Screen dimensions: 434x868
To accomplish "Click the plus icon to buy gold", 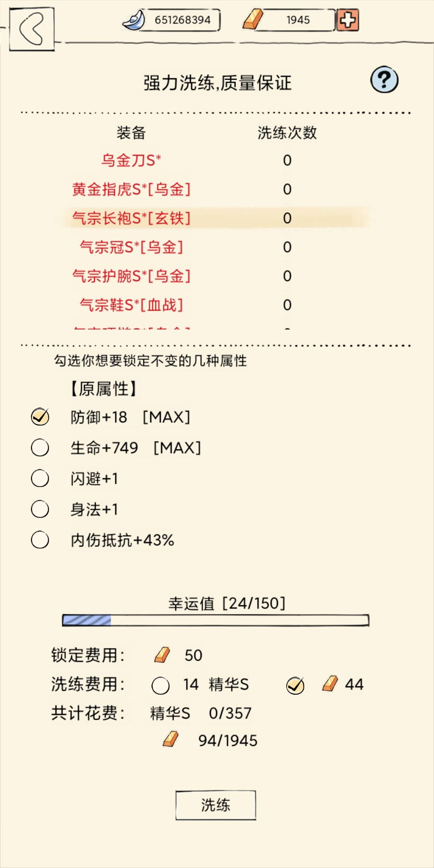I will coord(349,19).
